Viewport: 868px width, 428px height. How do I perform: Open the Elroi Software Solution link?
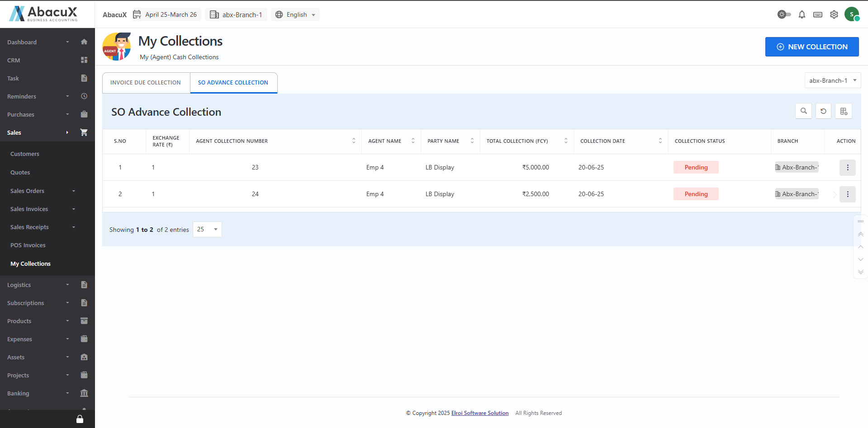pos(479,413)
